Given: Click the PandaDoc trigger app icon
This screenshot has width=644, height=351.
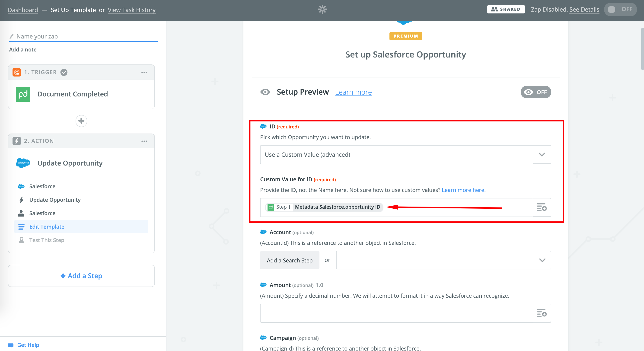Looking at the screenshot, I should click(23, 94).
